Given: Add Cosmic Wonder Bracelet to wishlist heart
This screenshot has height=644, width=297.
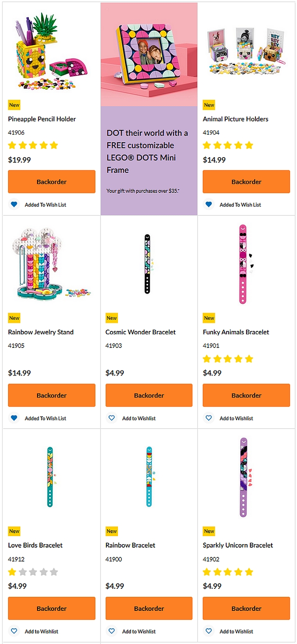Looking at the screenshot, I should coord(112,418).
